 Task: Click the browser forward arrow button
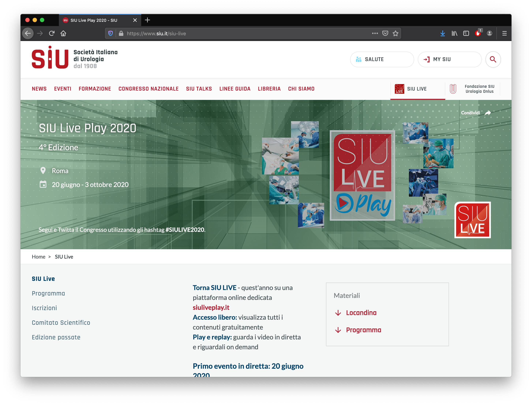click(40, 33)
